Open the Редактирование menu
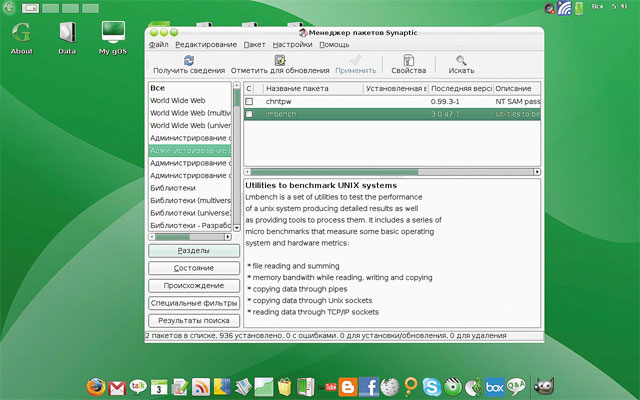The image size is (640, 400). [x=206, y=44]
